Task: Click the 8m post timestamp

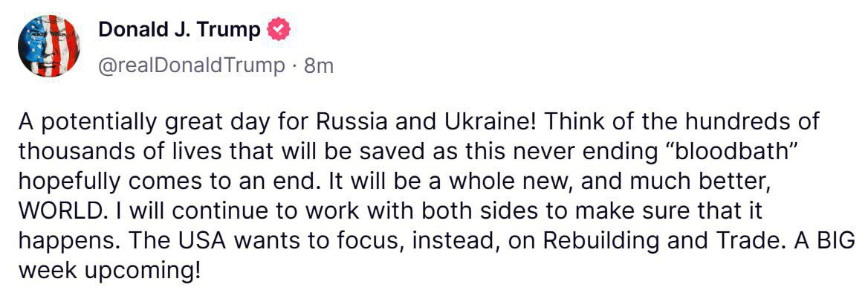Action: click(x=319, y=65)
